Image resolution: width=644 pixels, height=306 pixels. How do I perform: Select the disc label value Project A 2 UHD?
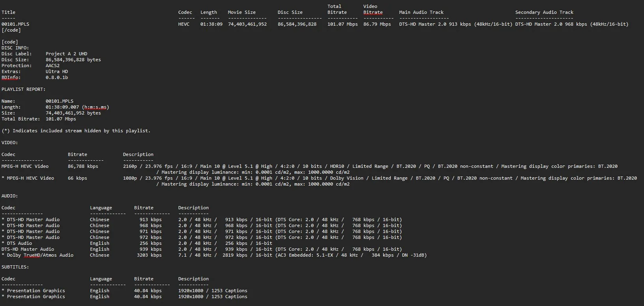pyautogui.click(x=66, y=54)
